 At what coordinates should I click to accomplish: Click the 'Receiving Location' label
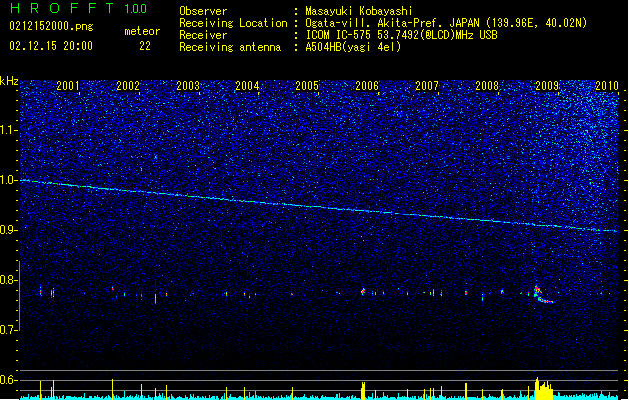point(233,23)
